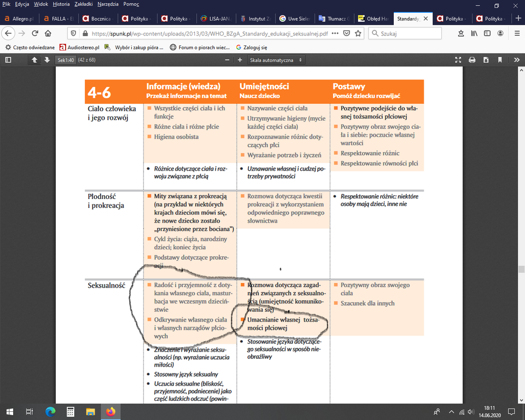Open the Często odwiedzane bookmarks folder
Screen dimensions: 525x420
click(30, 47)
